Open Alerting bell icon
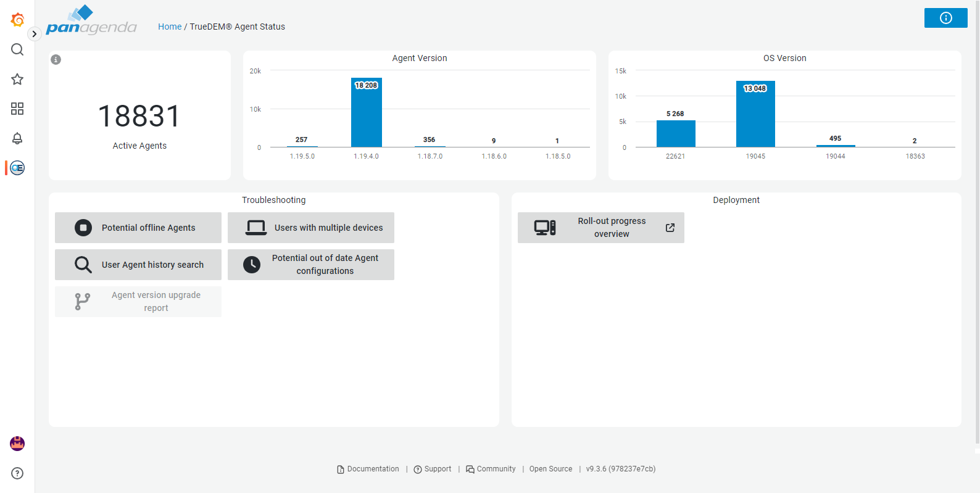 click(17, 138)
